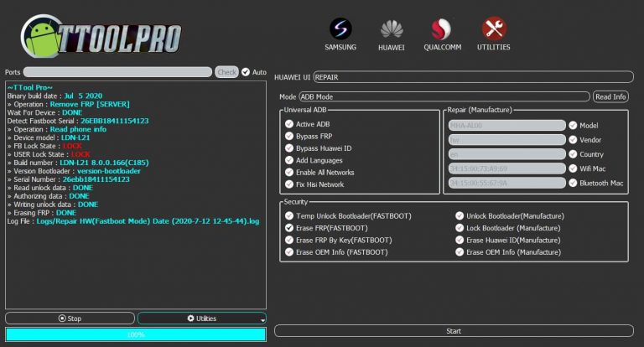Open the Utilities dropdown button
Viewport: 644px width, 347px height.
[202, 319]
